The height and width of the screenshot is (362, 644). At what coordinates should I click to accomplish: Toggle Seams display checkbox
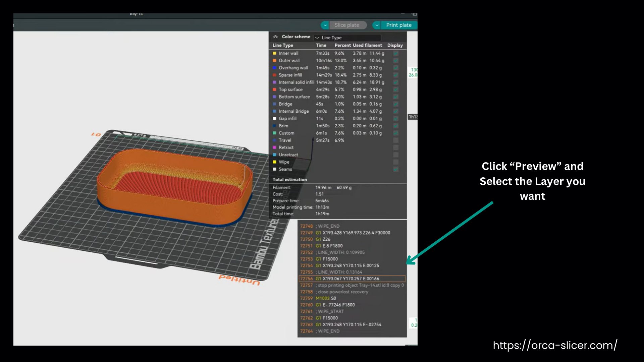point(396,169)
